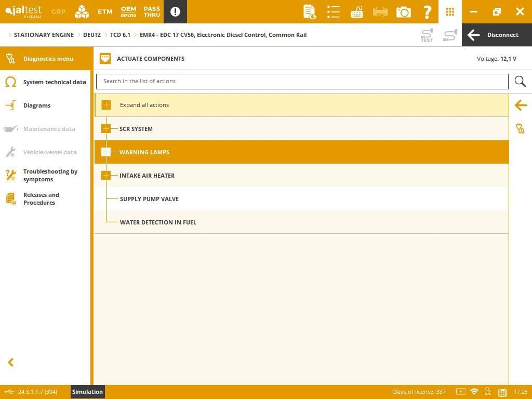Viewport: 532px width, 399px height.
Task: Open the report document icon in toolbar
Action: pos(310,12)
